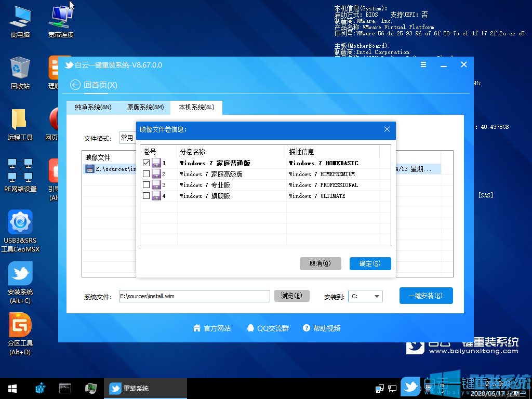The width and height of the screenshot is (532, 399).
Task: Uncheck volume 1 Windows 7 家庭普通版
Action: pos(147,162)
